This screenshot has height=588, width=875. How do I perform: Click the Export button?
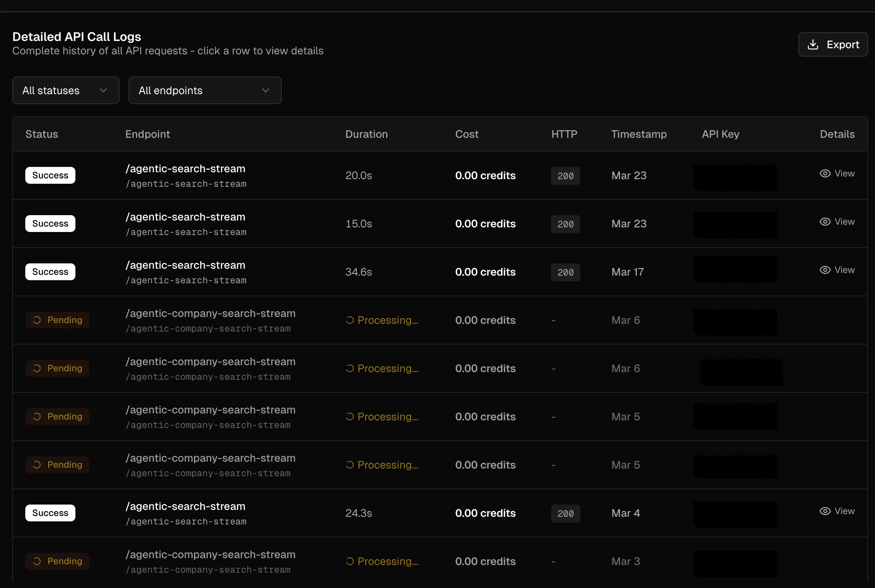pyautogui.click(x=833, y=44)
